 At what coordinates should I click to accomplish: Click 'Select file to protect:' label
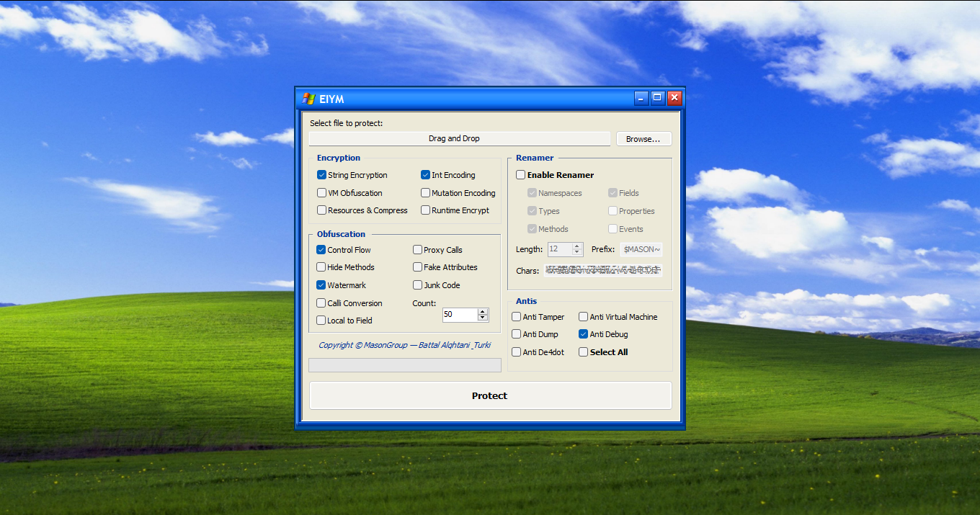pyautogui.click(x=347, y=123)
